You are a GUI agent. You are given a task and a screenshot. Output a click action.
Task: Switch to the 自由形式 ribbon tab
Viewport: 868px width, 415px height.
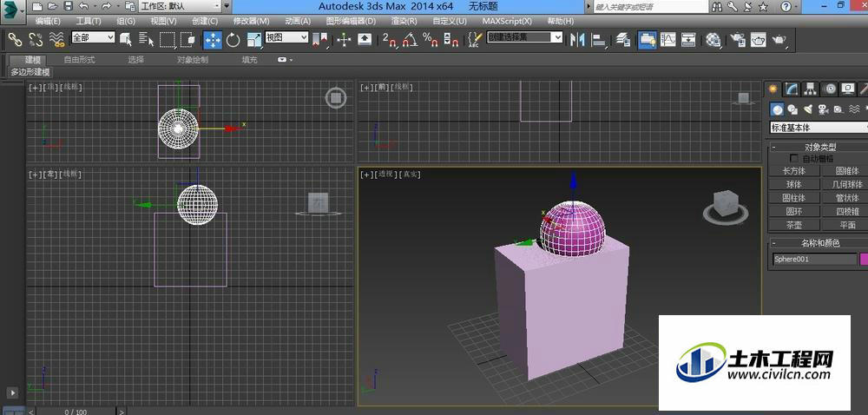point(79,59)
